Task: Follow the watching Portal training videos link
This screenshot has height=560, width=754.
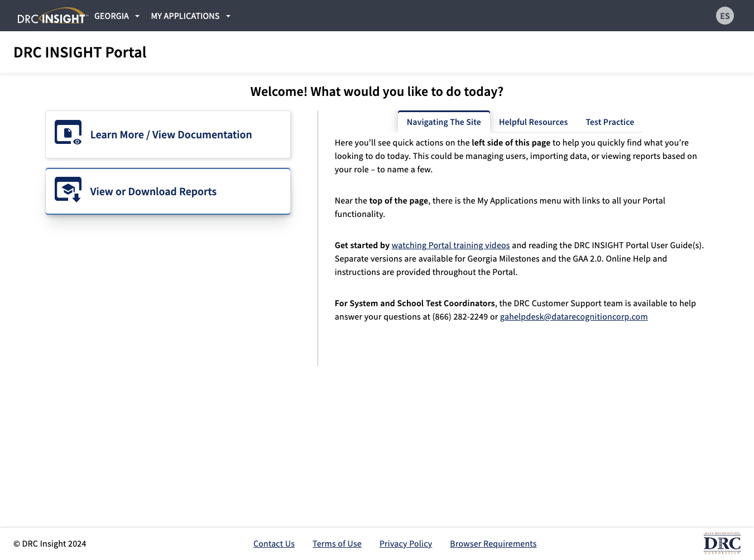Action: pos(450,245)
